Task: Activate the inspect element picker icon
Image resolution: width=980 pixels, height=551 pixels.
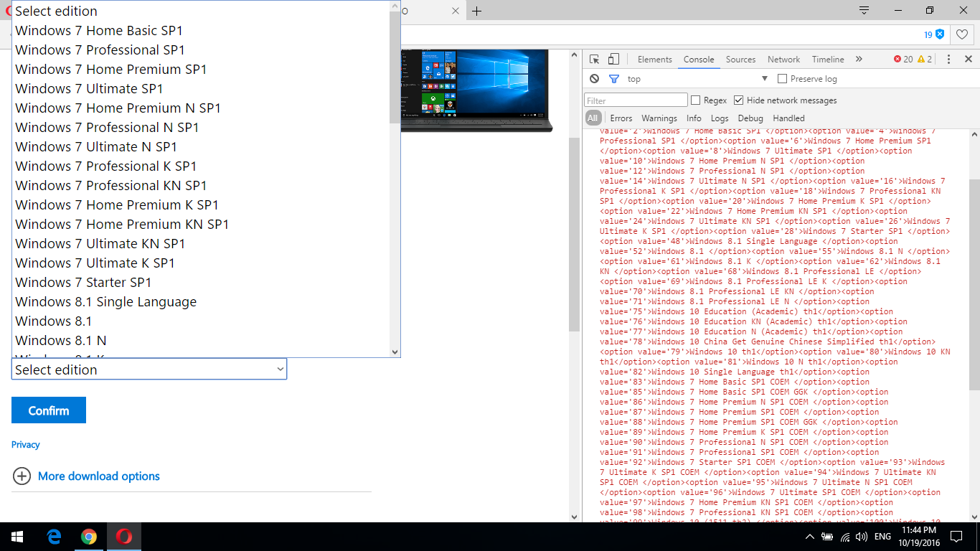Action: coord(594,60)
